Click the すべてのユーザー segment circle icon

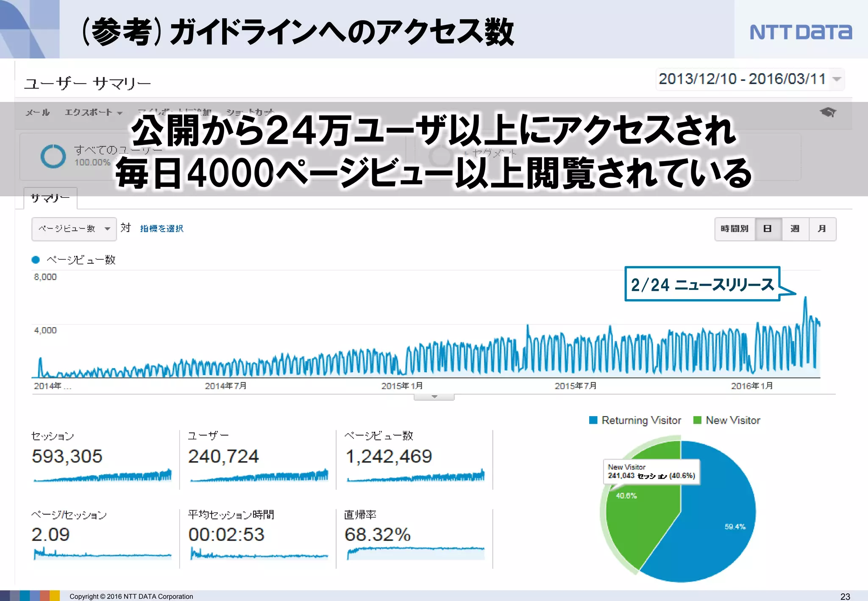53,156
